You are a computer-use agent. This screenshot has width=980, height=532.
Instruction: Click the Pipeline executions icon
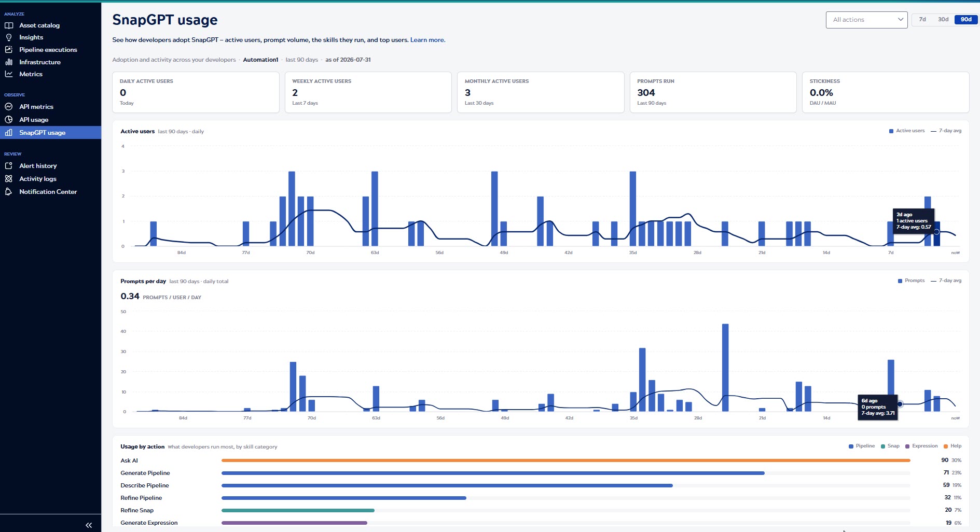click(x=9, y=50)
